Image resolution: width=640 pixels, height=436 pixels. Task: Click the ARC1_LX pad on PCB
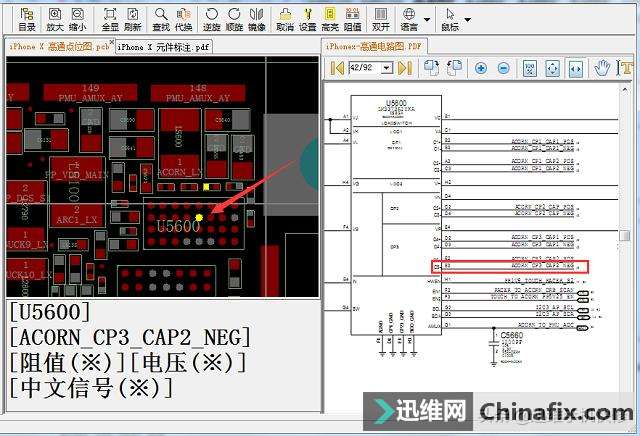coord(77,216)
